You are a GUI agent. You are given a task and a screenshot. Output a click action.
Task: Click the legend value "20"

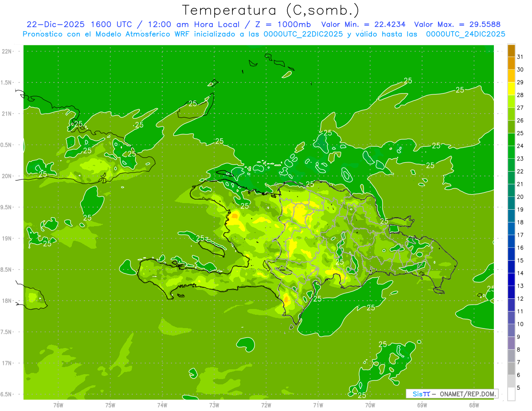pos(520,197)
